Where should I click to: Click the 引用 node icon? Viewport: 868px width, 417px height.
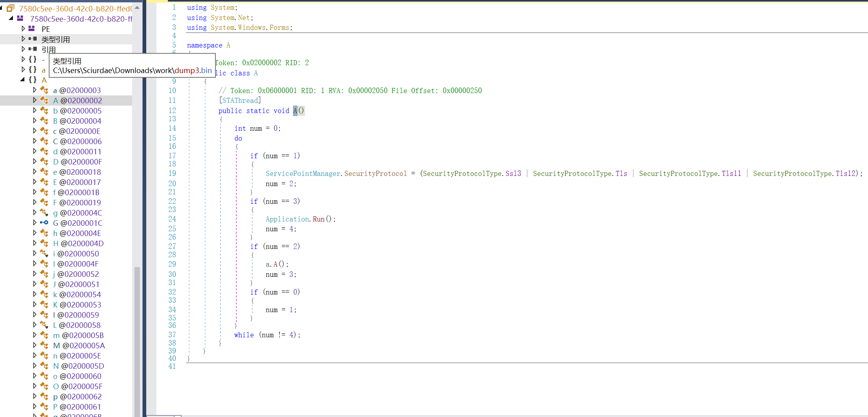[33, 49]
